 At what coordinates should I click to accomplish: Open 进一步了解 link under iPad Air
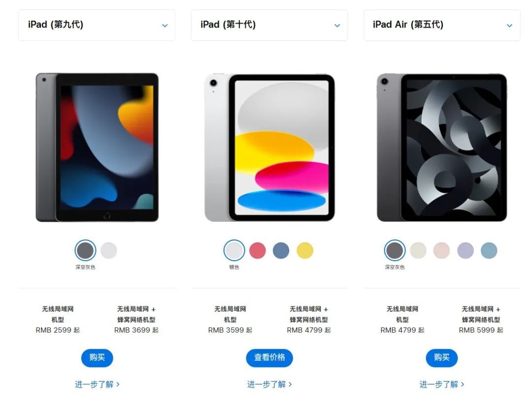point(442,384)
